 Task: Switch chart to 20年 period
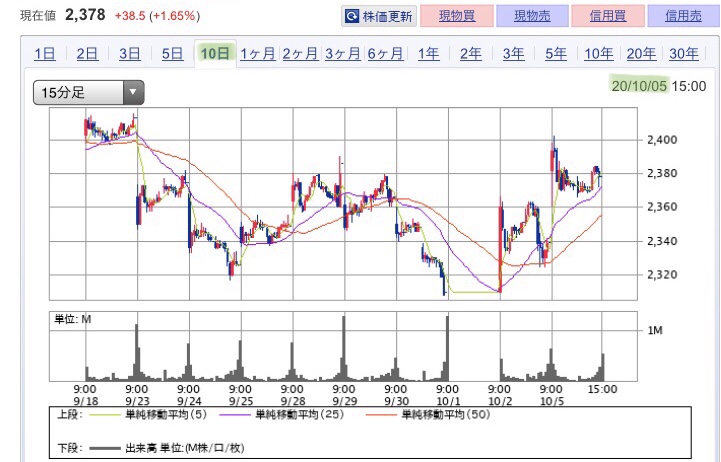(x=641, y=54)
